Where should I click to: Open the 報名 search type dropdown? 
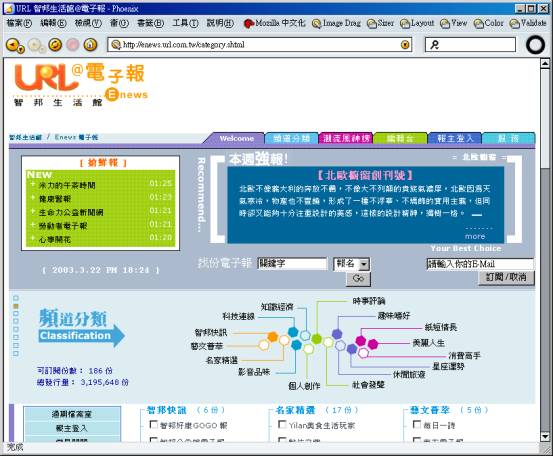[364, 264]
